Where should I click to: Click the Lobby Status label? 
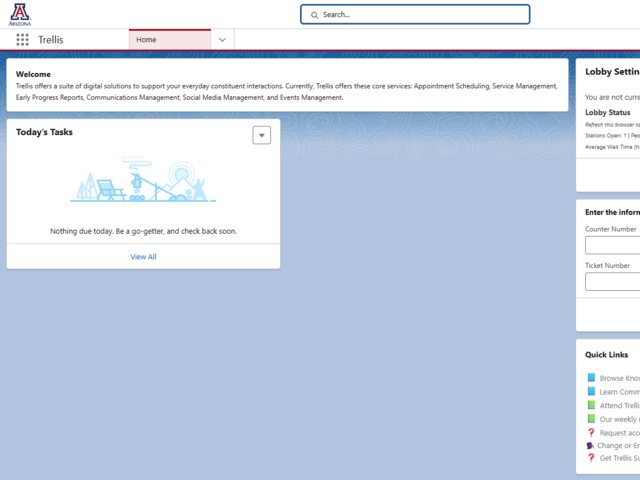(x=608, y=112)
